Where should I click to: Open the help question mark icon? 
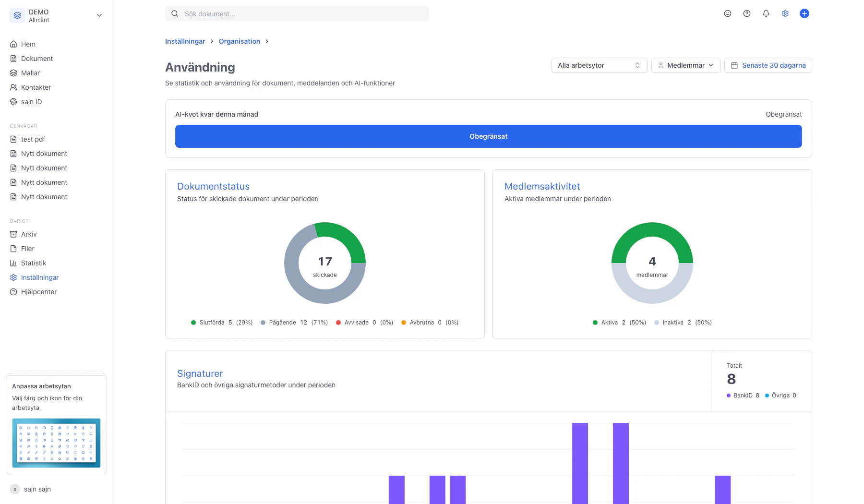tap(747, 13)
